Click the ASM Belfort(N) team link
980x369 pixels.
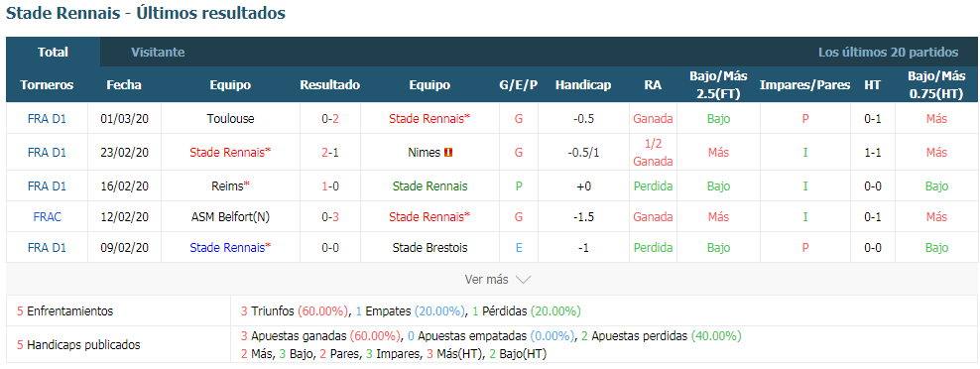pos(231,216)
